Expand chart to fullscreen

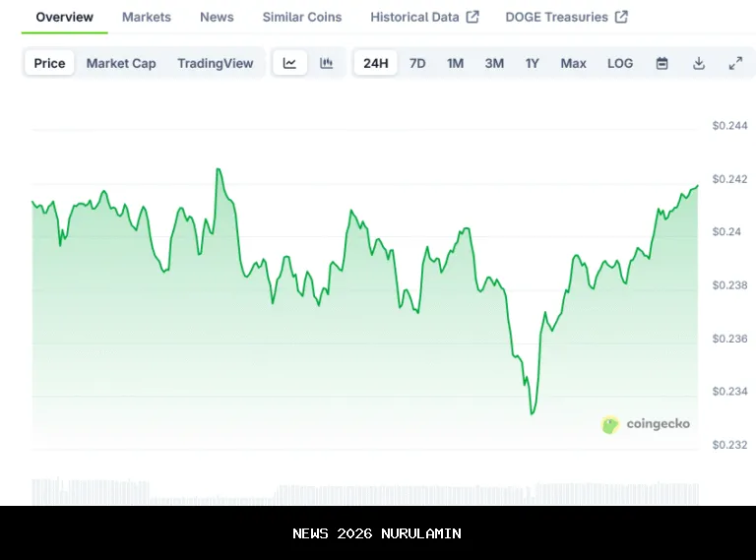click(735, 63)
